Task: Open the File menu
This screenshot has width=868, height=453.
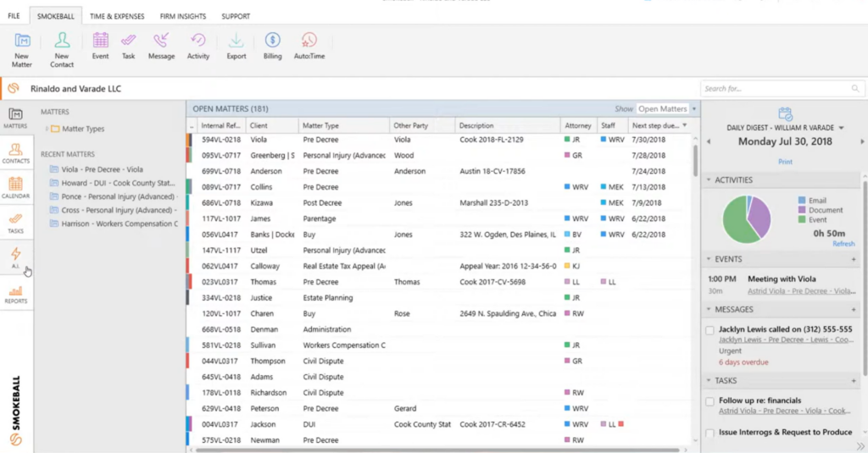Action: 14,16
